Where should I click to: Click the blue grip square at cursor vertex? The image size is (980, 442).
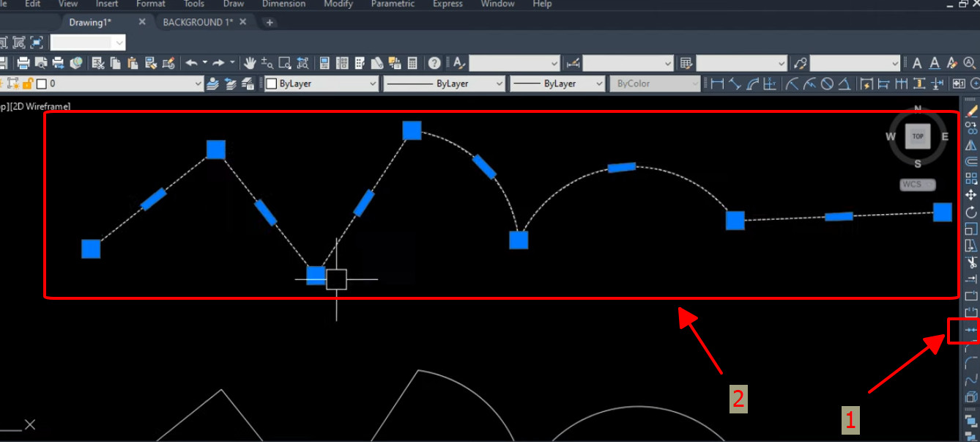tap(316, 276)
